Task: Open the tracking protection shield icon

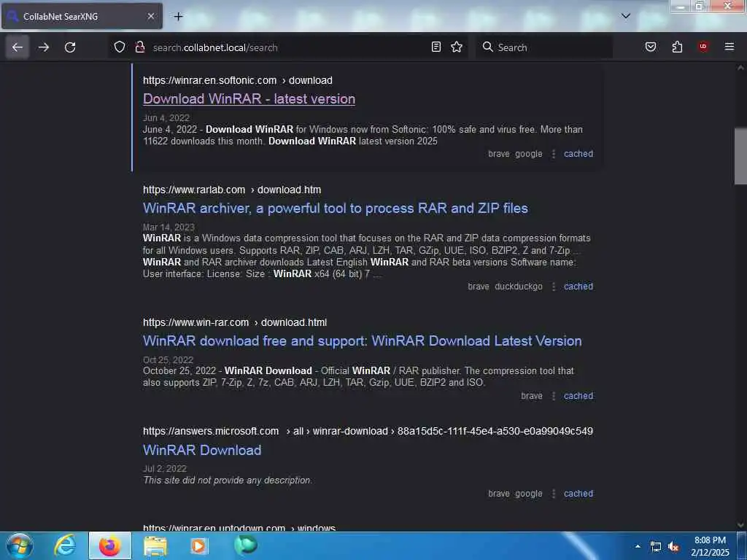Action: [120, 47]
